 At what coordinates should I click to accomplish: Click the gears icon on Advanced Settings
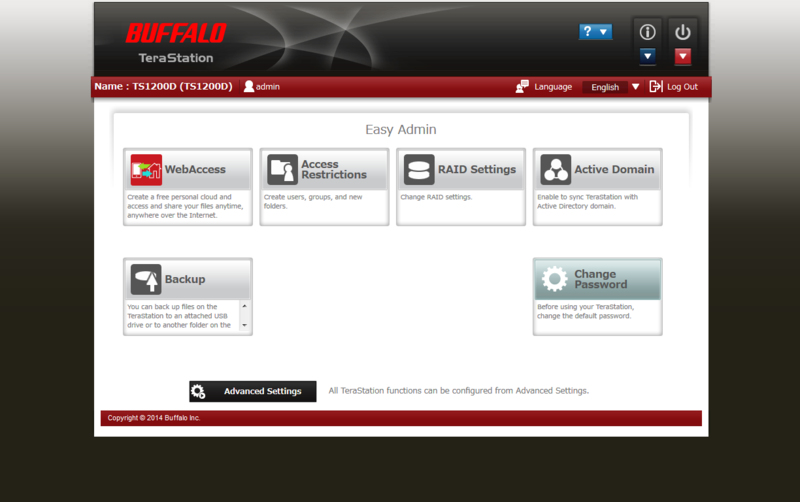click(198, 391)
